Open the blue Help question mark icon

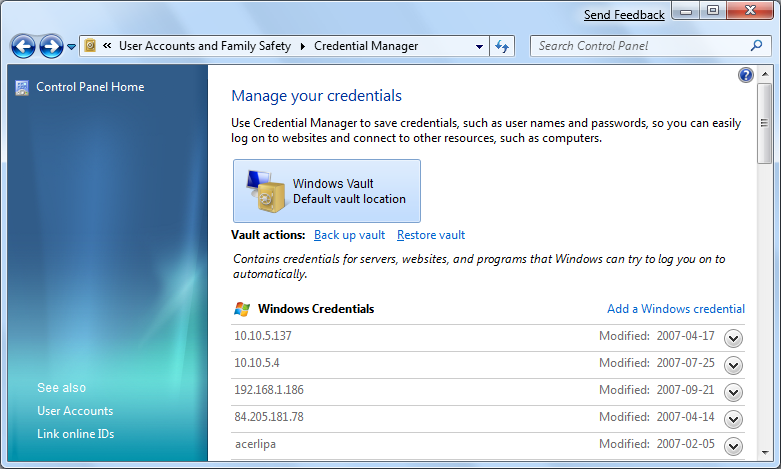pyautogui.click(x=746, y=75)
